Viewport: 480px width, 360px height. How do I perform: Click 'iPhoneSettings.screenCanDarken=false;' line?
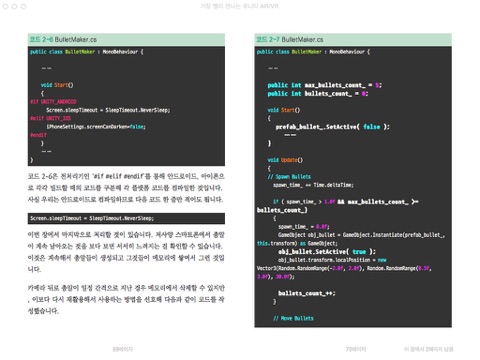[x=96, y=127]
